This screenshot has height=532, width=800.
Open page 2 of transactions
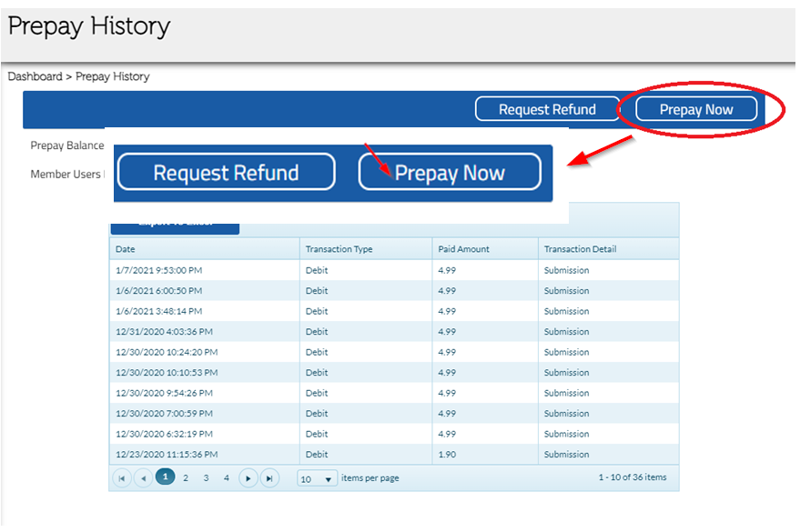click(186, 477)
